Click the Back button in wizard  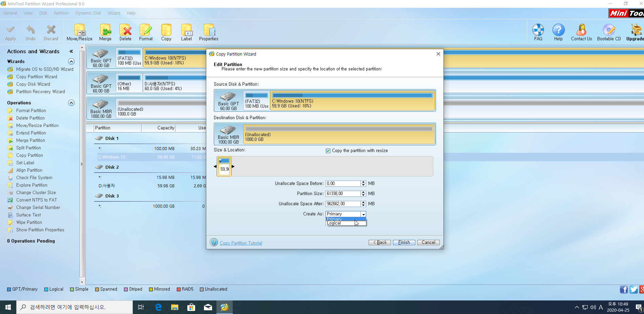(x=380, y=243)
